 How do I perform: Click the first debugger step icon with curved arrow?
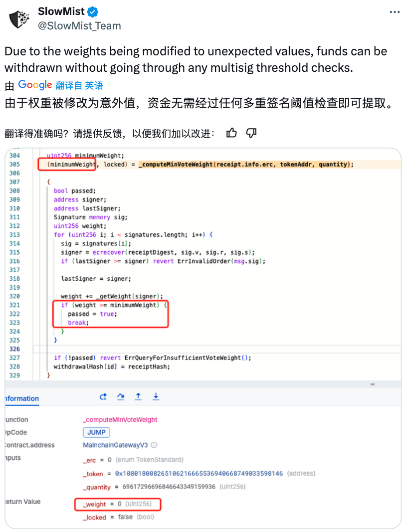tap(103, 396)
